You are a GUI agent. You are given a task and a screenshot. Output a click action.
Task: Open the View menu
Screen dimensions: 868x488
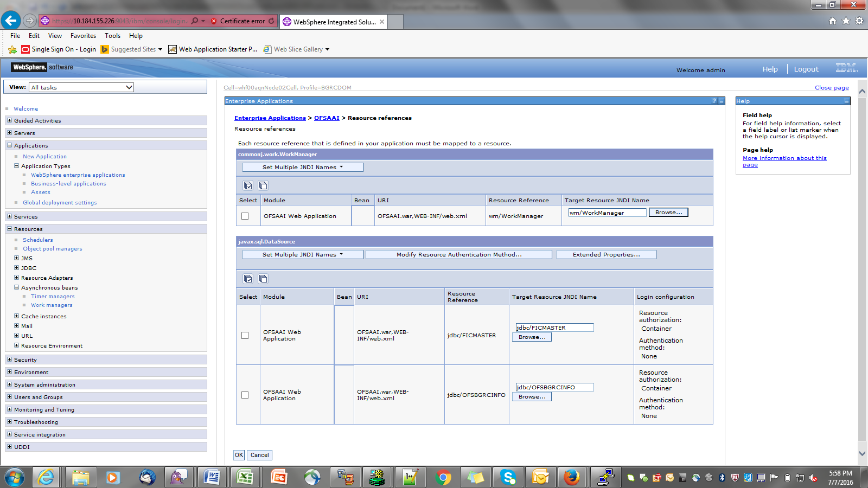point(55,36)
